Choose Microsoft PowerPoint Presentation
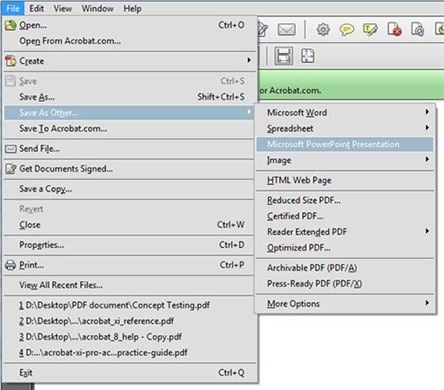Viewport: 444px width, 390px height. click(x=345, y=144)
